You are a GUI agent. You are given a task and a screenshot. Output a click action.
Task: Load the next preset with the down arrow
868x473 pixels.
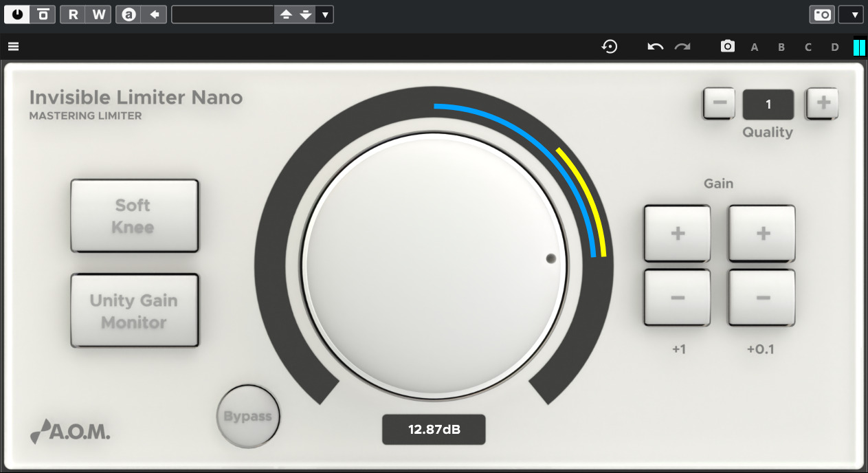click(306, 14)
